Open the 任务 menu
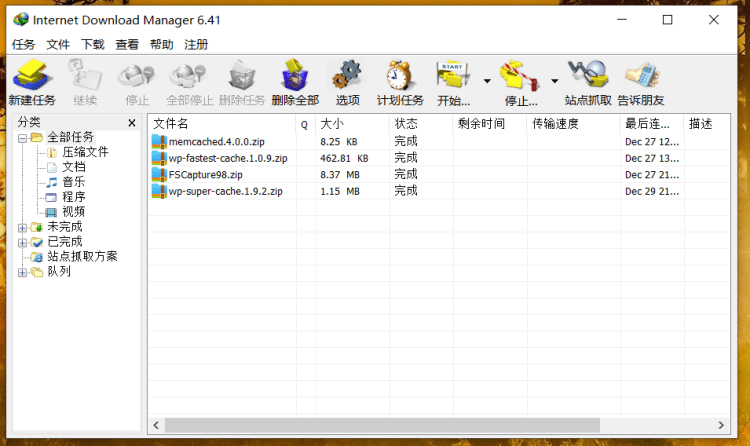The image size is (750, 446). 23,45
